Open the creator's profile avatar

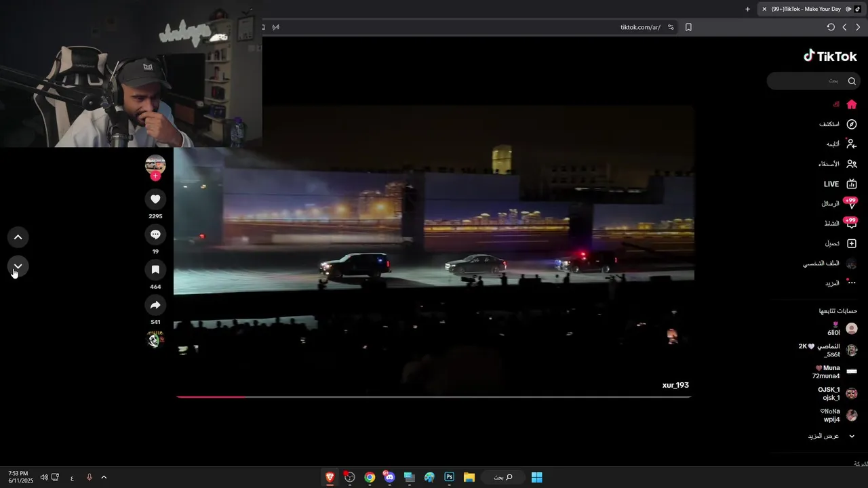click(155, 164)
